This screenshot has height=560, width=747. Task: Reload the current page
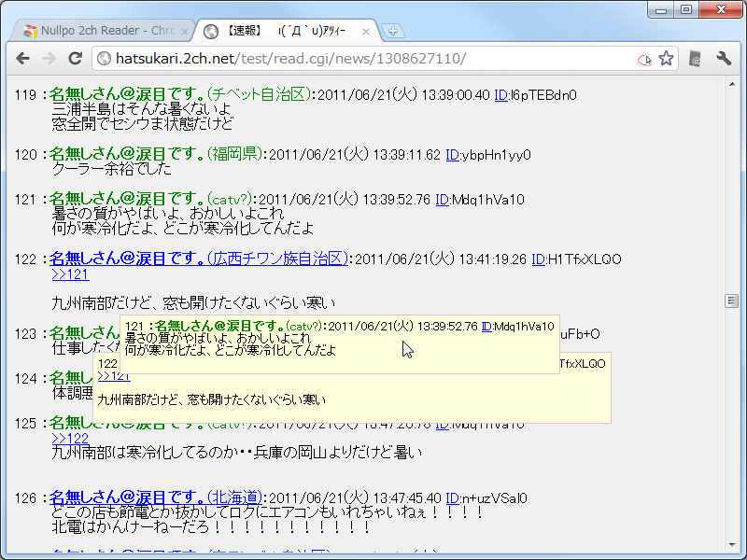click(76, 59)
